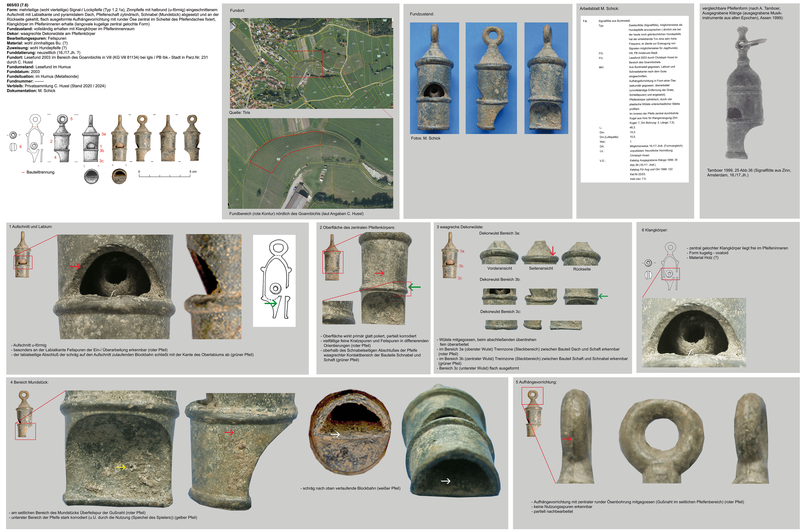804x532 pixels.
Task: Click red arrow on central whistle body surface
Action: tap(379, 273)
